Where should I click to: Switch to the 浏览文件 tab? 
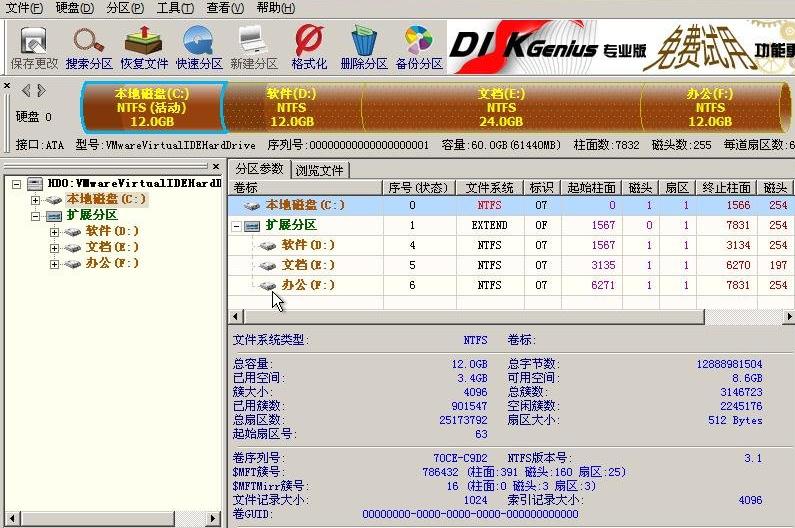[x=320, y=170]
